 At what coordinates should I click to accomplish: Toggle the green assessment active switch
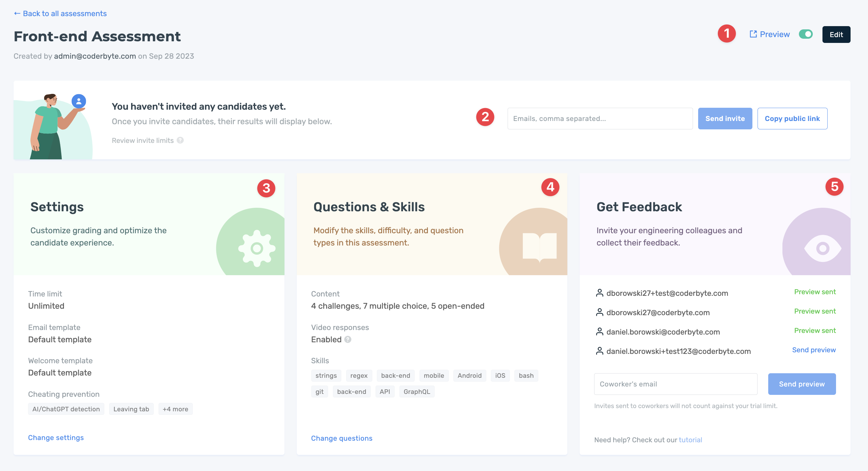[806, 34]
